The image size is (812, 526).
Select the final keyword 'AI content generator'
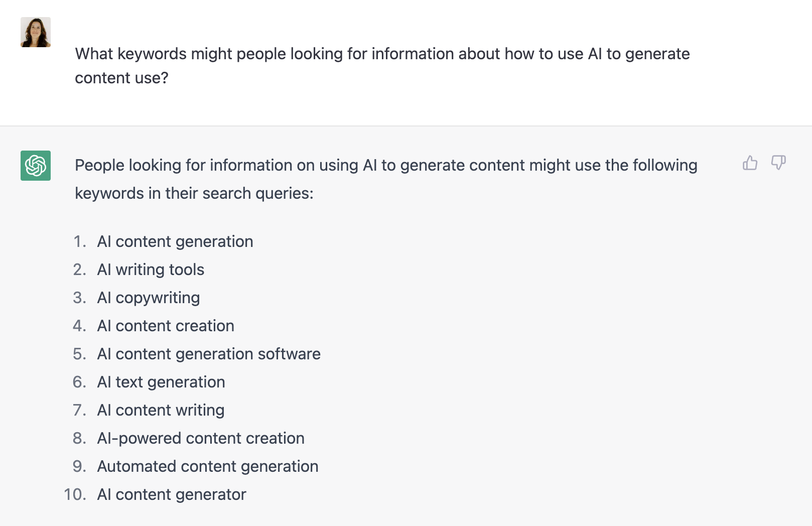(x=172, y=494)
